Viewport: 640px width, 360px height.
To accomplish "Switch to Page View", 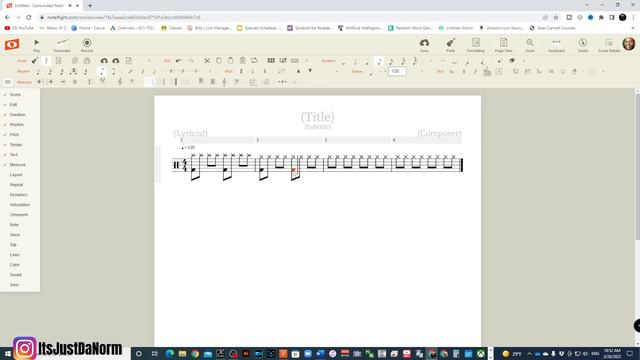I will 503,45.
